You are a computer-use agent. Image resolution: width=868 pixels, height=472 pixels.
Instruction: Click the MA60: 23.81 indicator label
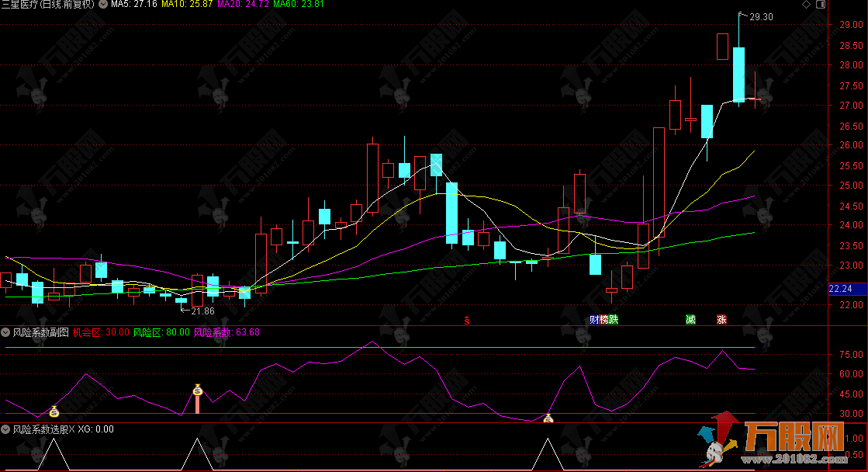point(299,5)
